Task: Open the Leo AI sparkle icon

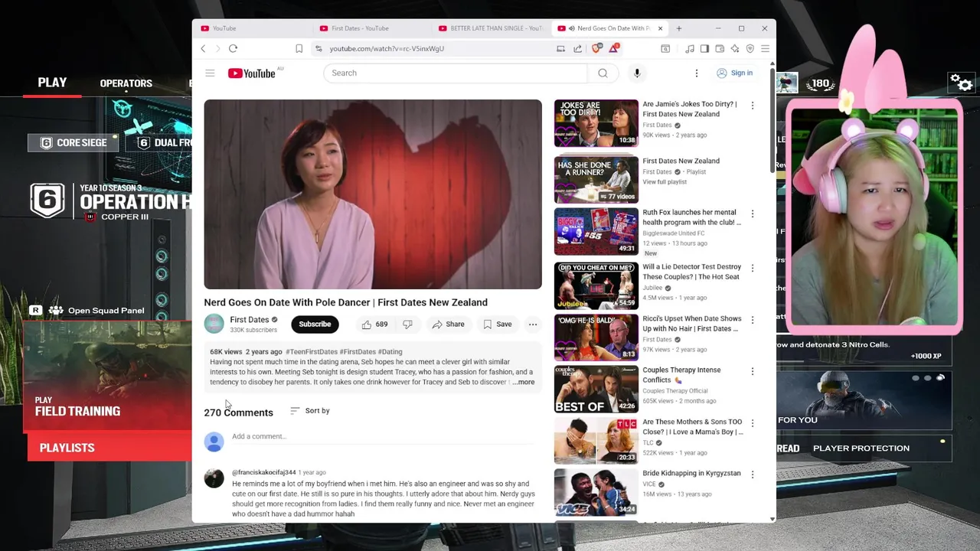Action: pos(735,48)
